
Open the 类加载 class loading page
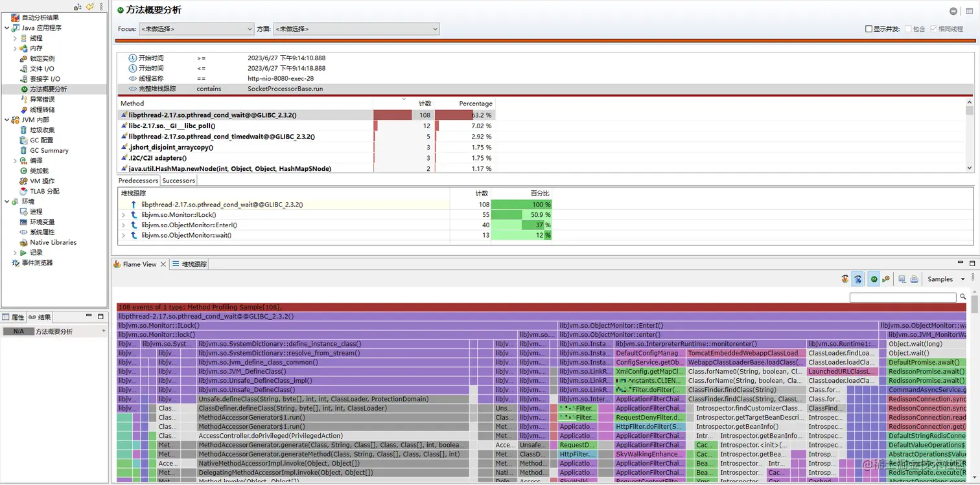point(39,170)
